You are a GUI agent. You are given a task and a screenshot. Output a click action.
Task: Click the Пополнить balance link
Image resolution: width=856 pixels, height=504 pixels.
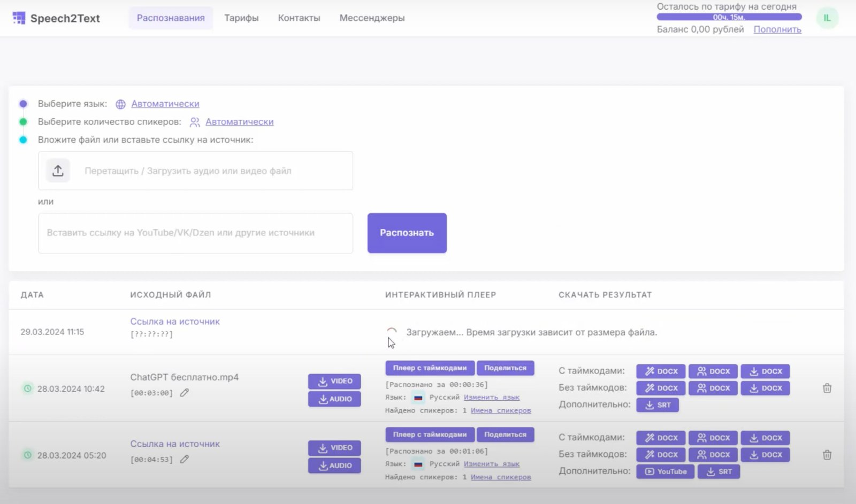777,29
